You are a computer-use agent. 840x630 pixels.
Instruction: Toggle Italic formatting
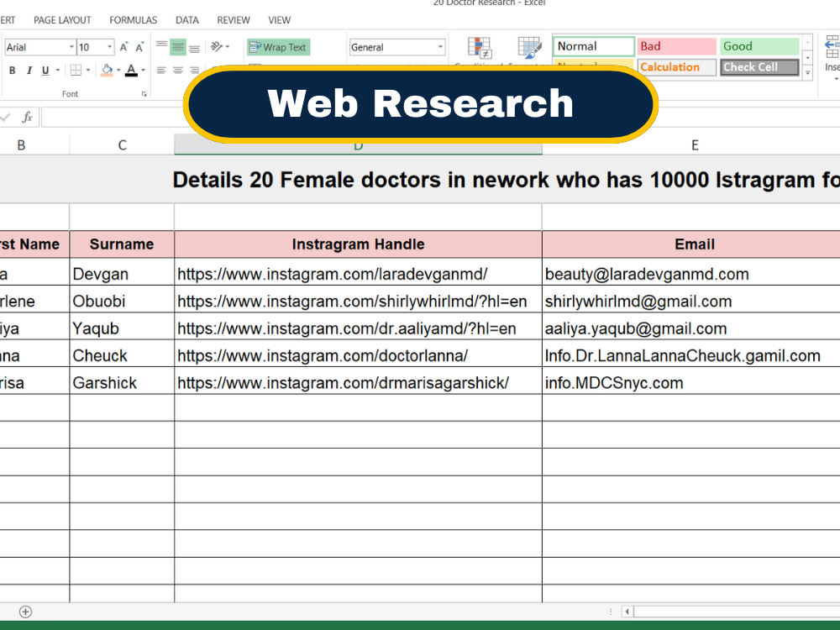pyautogui.click(x=29, y=71)
